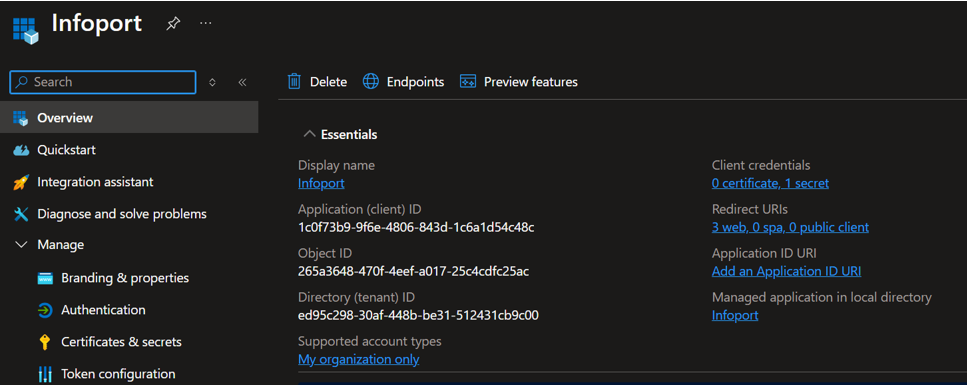Click the Supported account types label
Image resolution: width=967 pixels, height=385 pixels.
pyautogui.click(x=369, y=342)
